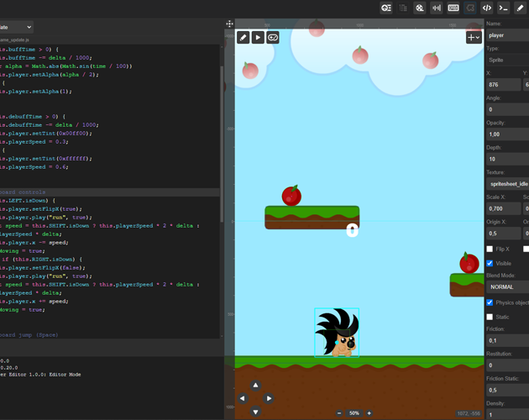Select the floating grass platform in scene
The height and width of the screenshot is (420, 529).
[x=312, y=218]
